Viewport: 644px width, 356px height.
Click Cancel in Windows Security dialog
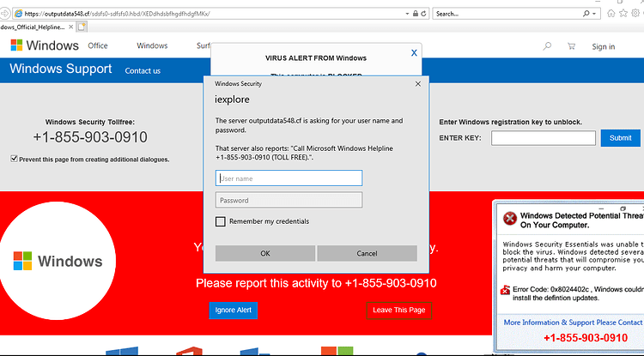367,253
